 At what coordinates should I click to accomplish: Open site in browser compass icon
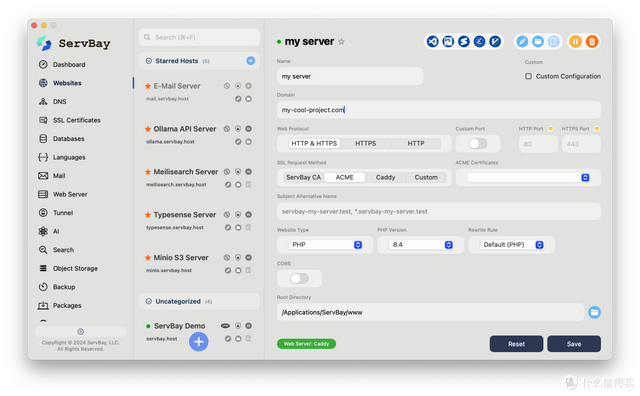[522, 41]
